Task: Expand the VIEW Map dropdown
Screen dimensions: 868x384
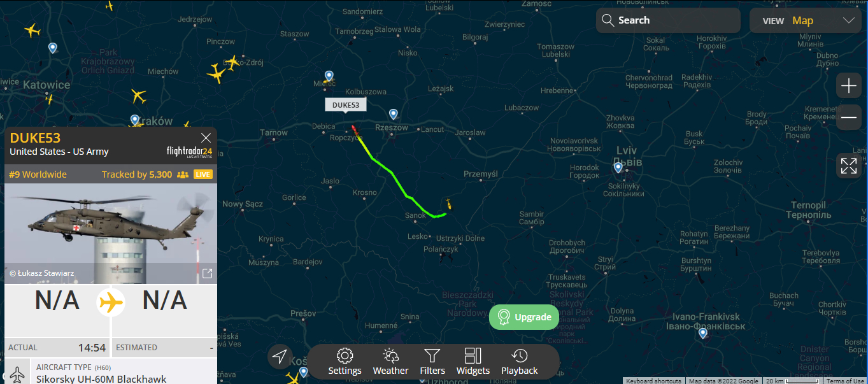Action: point(806,20)
